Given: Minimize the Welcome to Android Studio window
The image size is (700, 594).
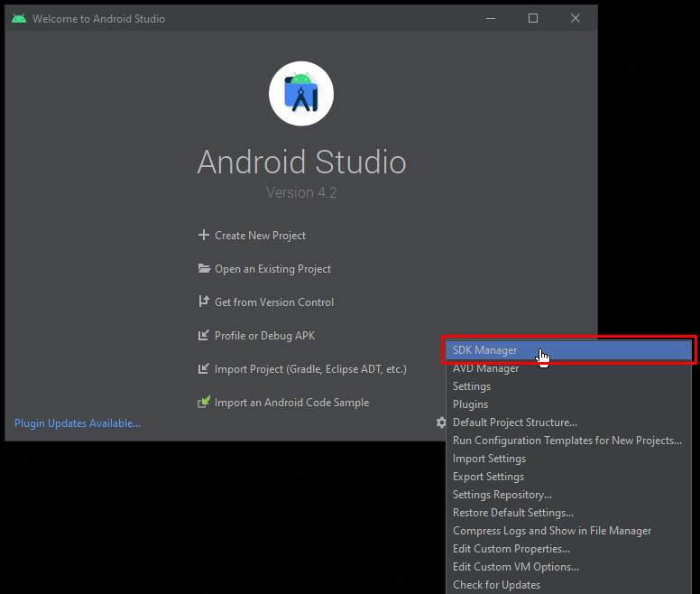Looking at the screenshot, I should pyautogui.click(x=491, y=18).
